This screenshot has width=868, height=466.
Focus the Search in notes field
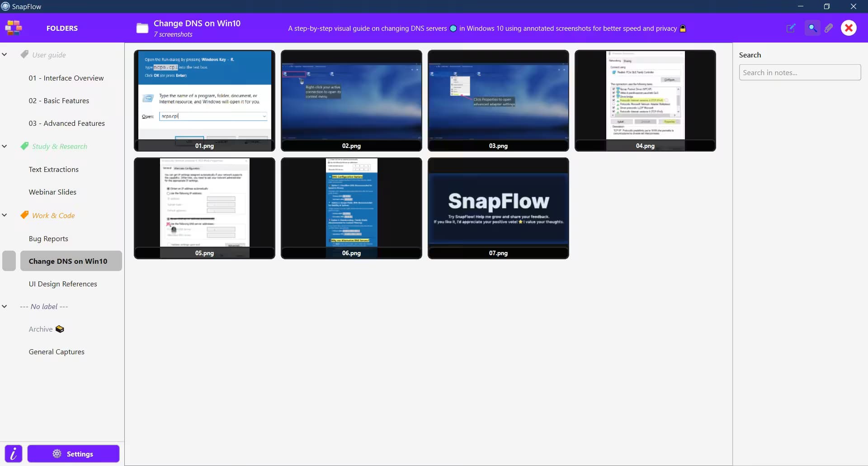point(800,72)
